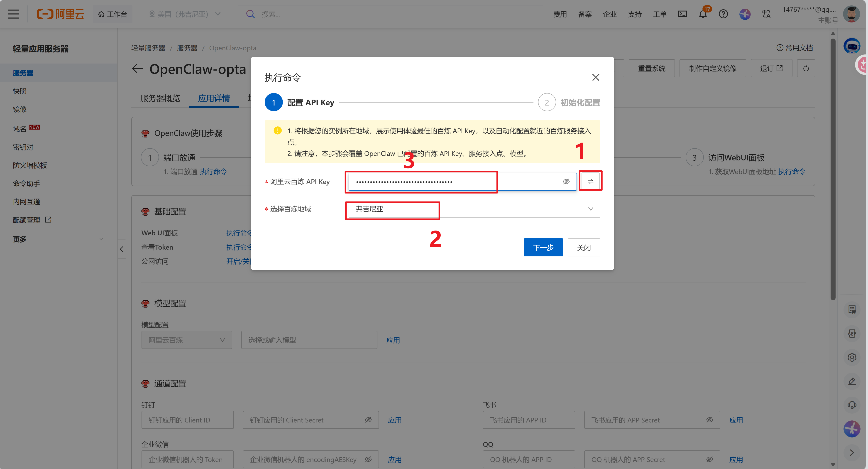868x469 pixels.
Task: Collapse the left sidebar arrow
Action: [x=122, y=249]
